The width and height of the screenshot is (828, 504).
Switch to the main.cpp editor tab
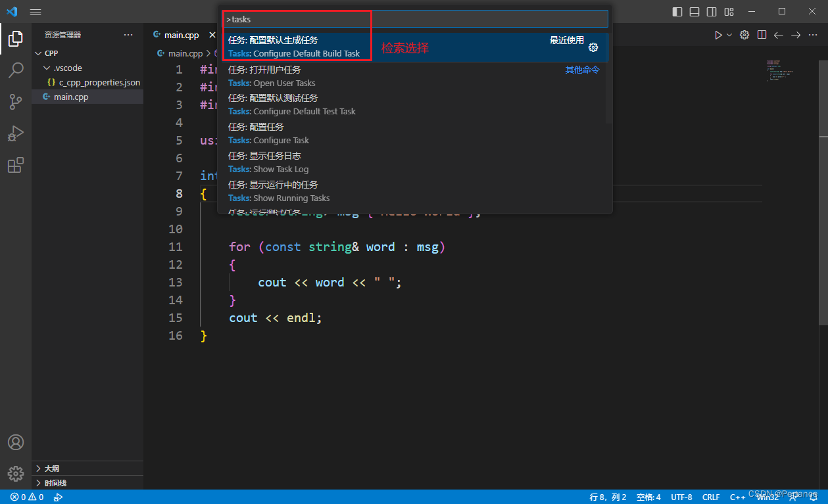pos(181,35)
